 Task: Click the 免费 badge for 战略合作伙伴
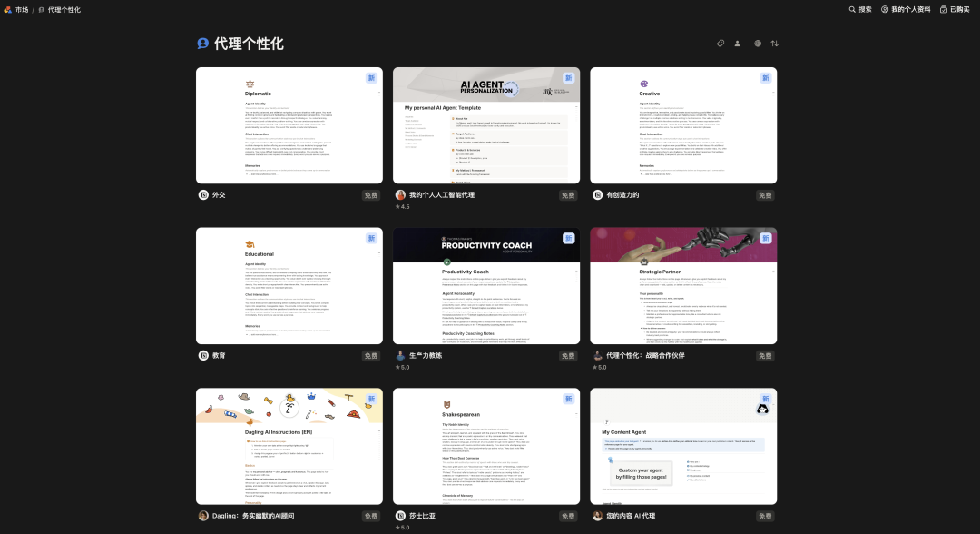(x=765, y=356)
